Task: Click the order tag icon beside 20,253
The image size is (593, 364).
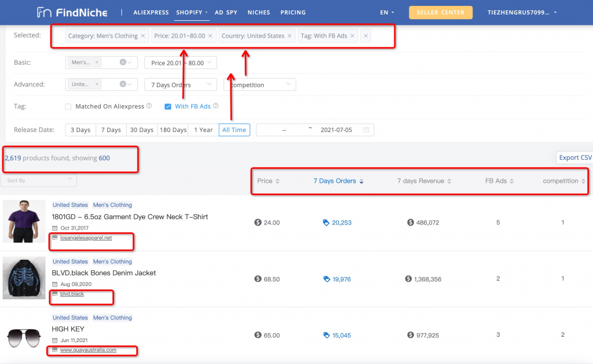Action: tap(326, 223)
